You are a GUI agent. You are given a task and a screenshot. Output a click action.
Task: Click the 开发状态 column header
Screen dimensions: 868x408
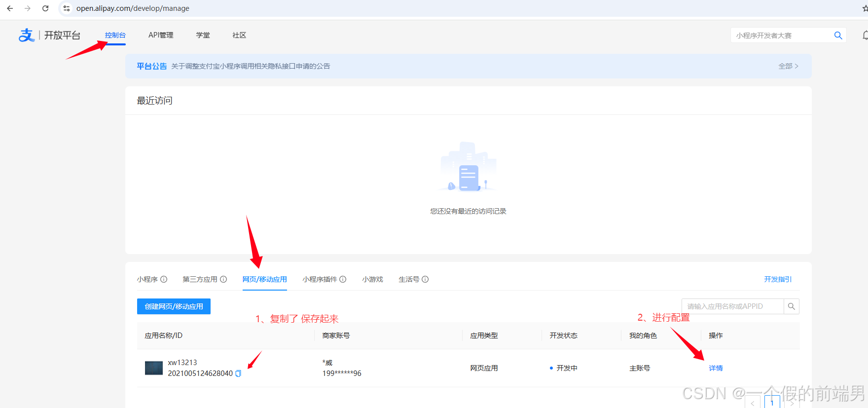coord(563,335)
